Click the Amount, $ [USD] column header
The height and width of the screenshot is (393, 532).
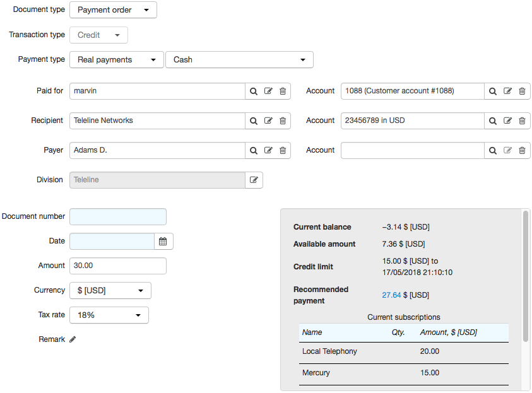pos(448,332)
